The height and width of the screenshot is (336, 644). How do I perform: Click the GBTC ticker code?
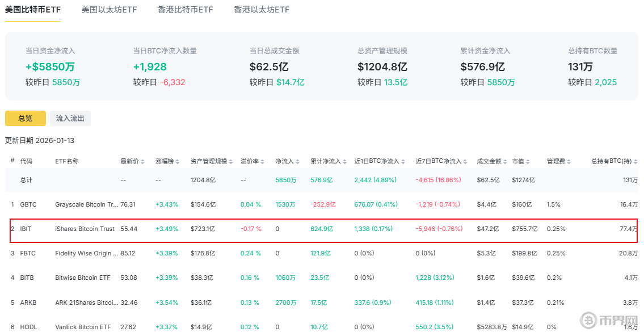tap(28, 204)
